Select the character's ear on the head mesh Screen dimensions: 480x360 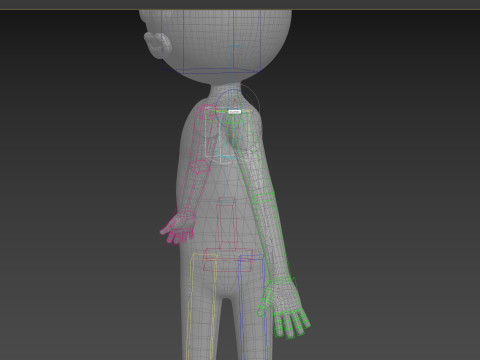point(158,46)
